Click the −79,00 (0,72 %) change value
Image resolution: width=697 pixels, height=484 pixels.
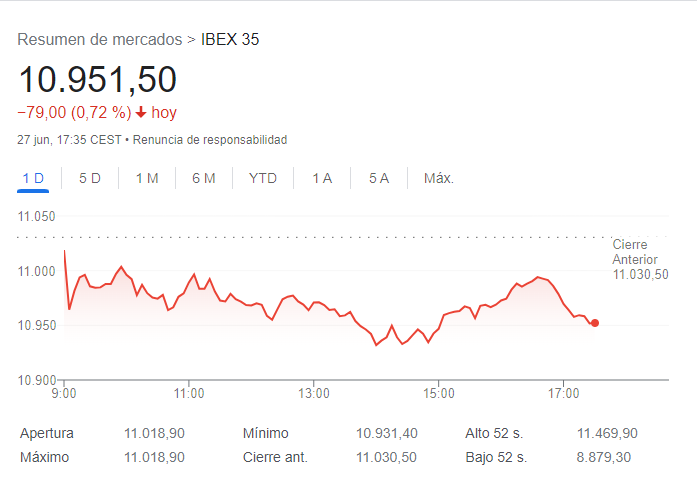click(x=74, y=113)
